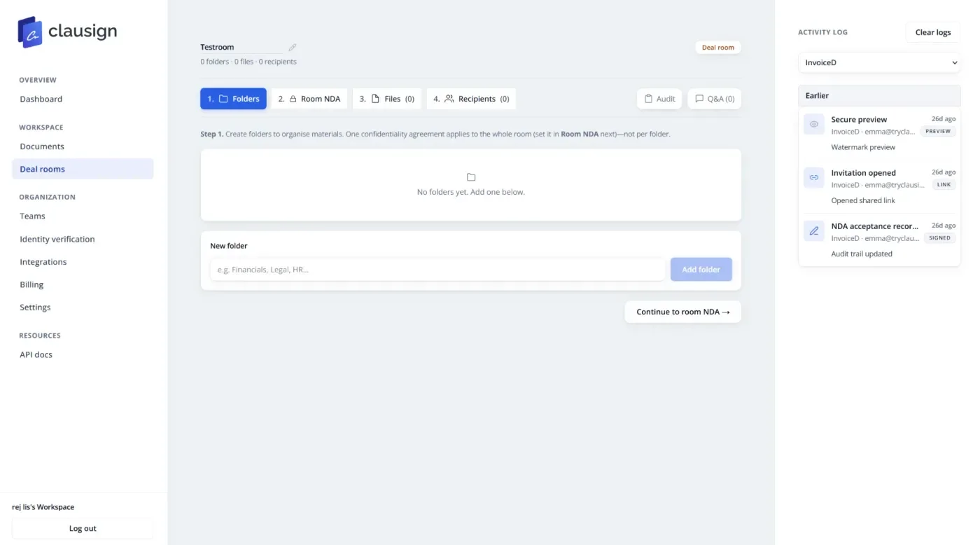The width and height of the screenshot is (980, 545).
Task: Click the Log out button
Action: pos(83,528)
